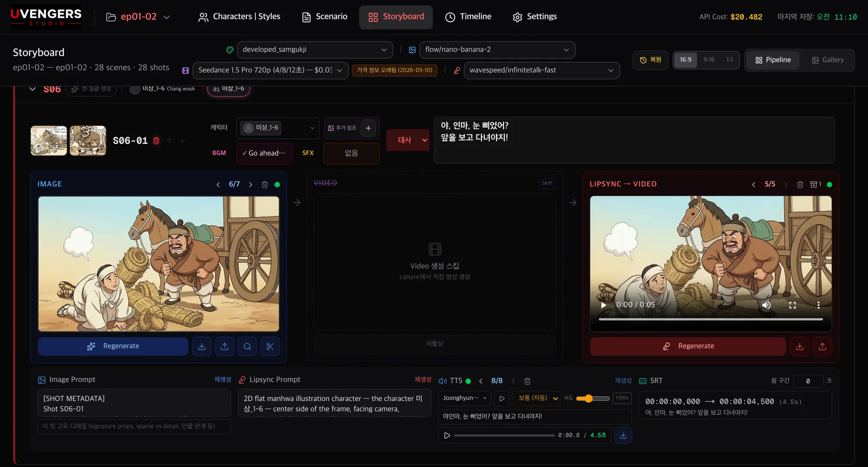The height and width of the screenshot is (467, 868).
Task: Open lipsync video more options menu
Action: tap(819, 305)
